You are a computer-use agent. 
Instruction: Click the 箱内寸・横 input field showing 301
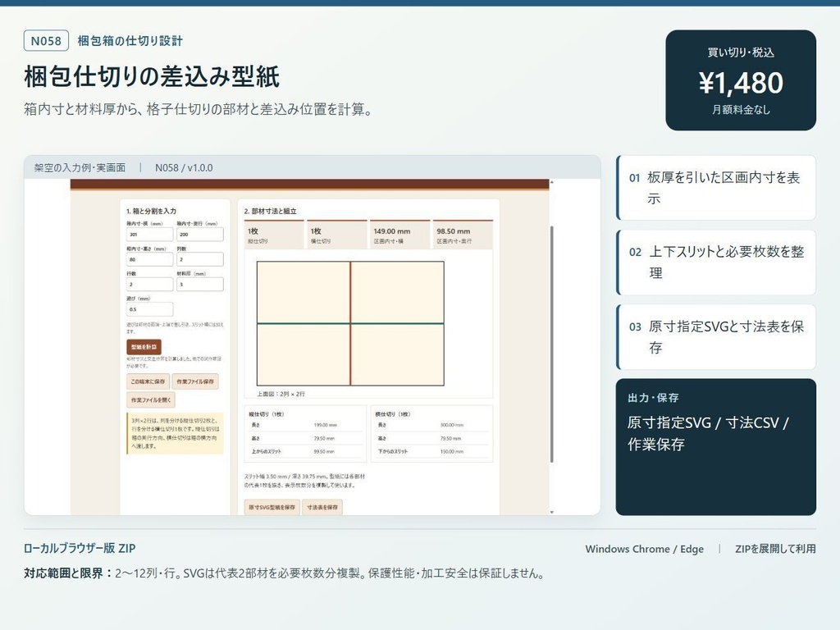coord(149,234)
